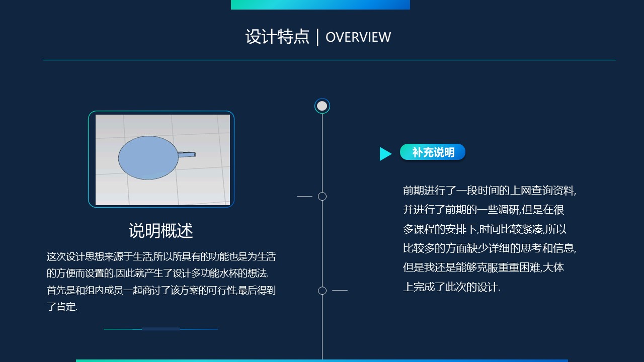This screenshot has height=362, width=644.
Task: Click the line starting 比较多的方面缺少
Action: point(490,248)
